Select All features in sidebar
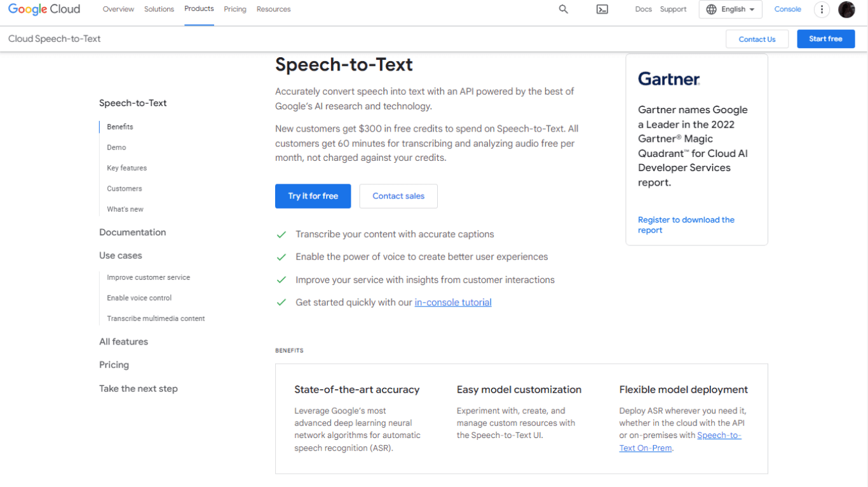The height and width of the screenshot is (487, 868). (x=123, y=341)
